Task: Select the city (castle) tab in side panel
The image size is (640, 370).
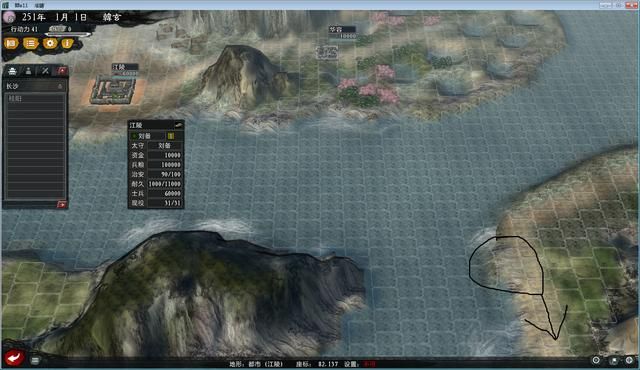Action: 12,71
